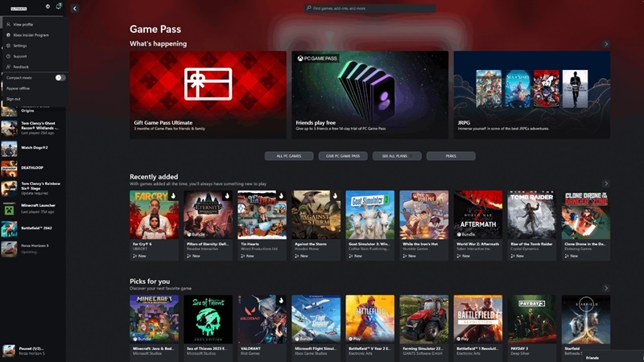Open the Friends play free banner

370,95
